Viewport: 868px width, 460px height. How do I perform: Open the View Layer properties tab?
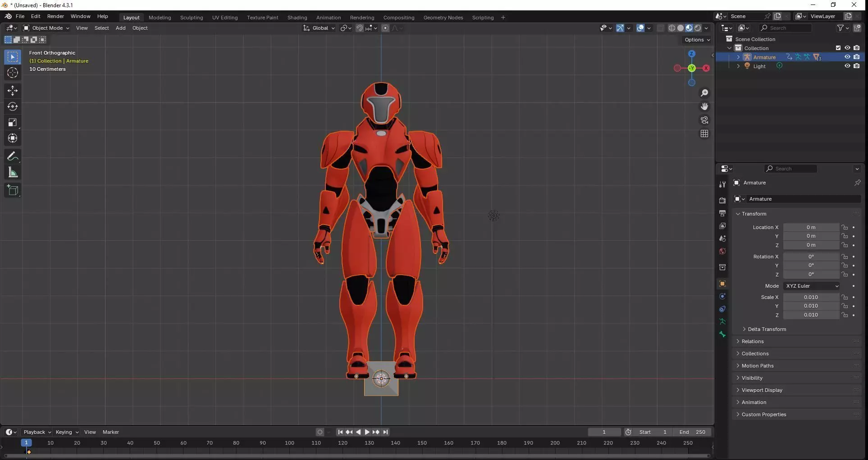tap(722, 225)
